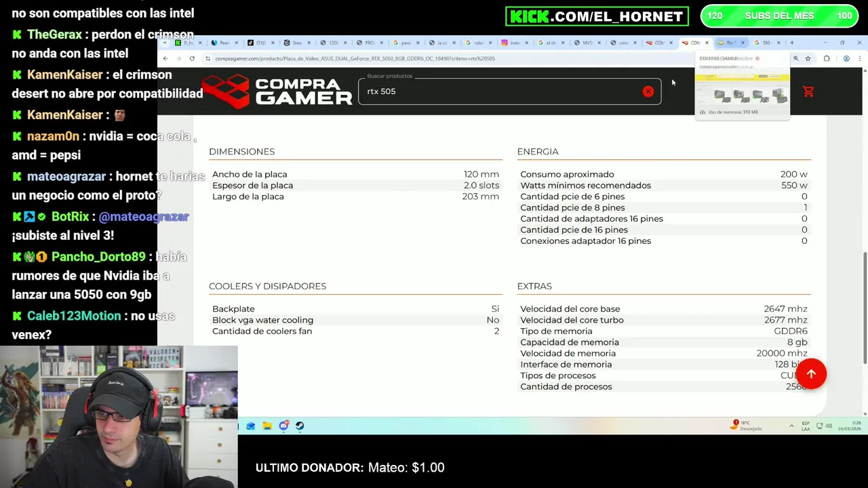Open a new browser tab with plus
This screenshot has width=868, height=488.
792,43
